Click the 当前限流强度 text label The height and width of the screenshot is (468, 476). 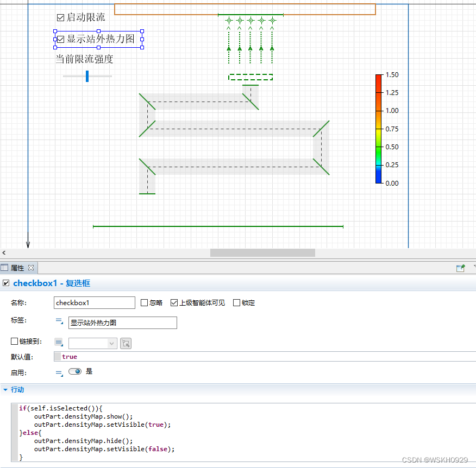point(84,59)
